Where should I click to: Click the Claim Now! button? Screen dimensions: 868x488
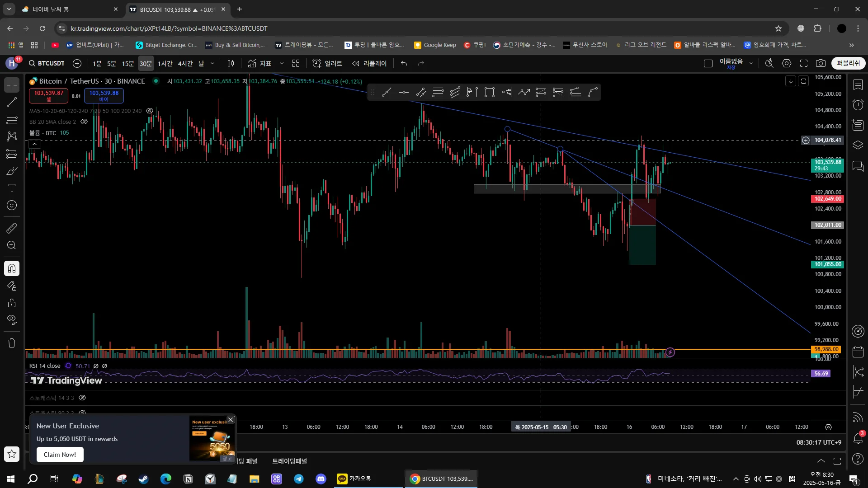coord(60,455)
